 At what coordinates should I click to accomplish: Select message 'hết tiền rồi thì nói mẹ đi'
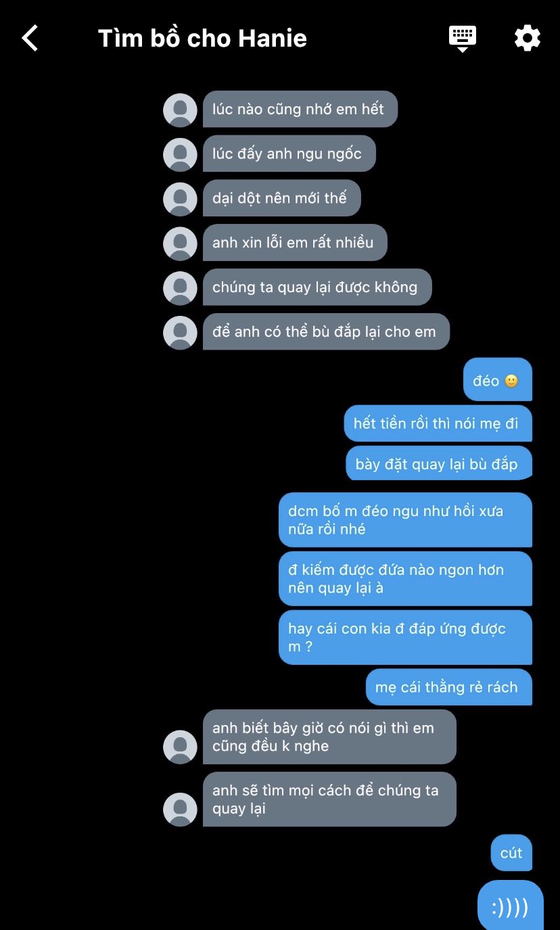tap(438, 423)
